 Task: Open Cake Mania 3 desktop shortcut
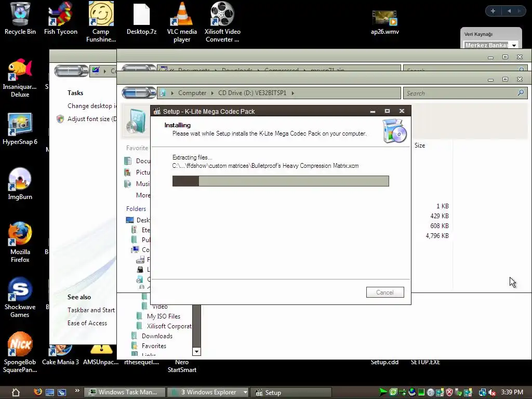pyautogui.click(x=60, y=355)
